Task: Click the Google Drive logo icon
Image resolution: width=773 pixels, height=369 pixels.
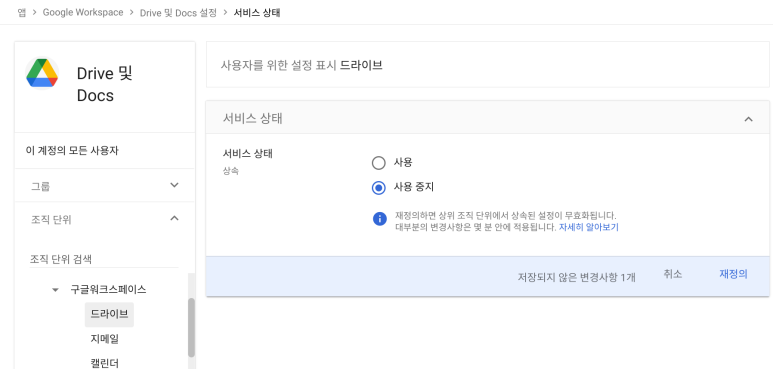Action: (x=42, y=74)
